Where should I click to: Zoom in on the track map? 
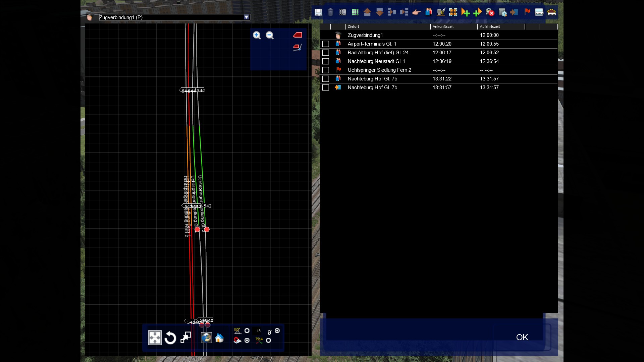tap(257, 36)
